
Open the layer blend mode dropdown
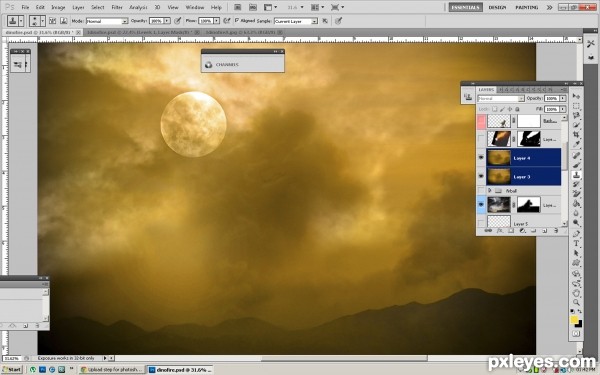tap(501, 98)
